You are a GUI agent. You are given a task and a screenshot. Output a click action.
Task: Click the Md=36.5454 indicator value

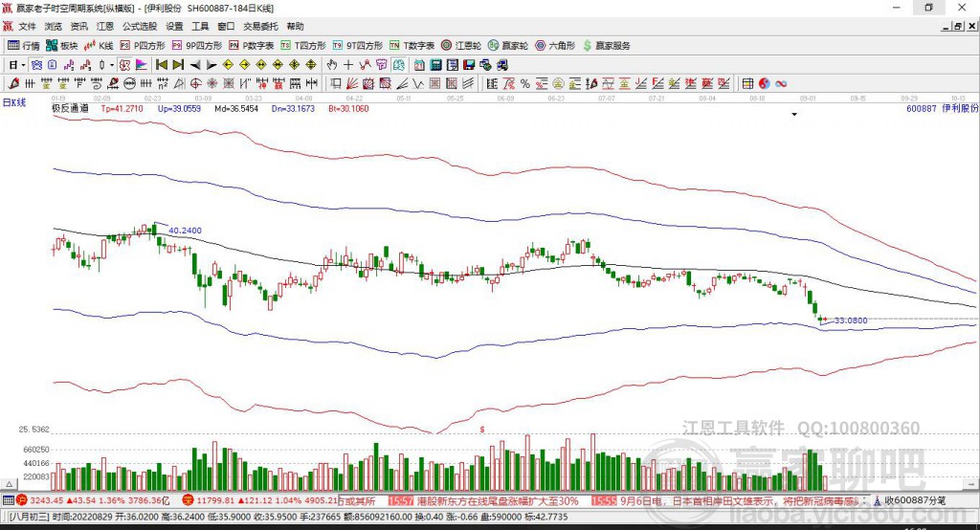click(x=236, y=108)
